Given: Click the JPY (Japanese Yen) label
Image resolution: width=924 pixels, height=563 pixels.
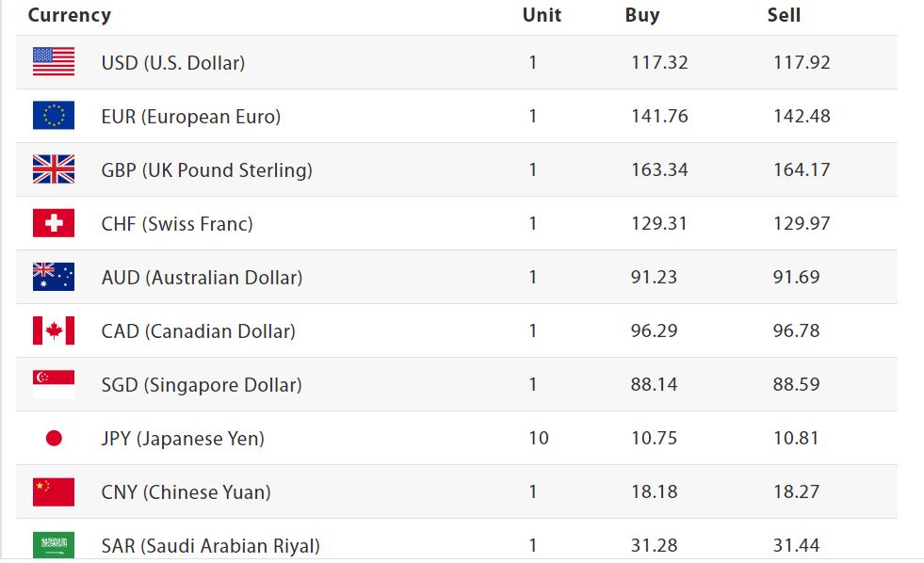Looking at the screenshot, I should (x=183, y=439).
